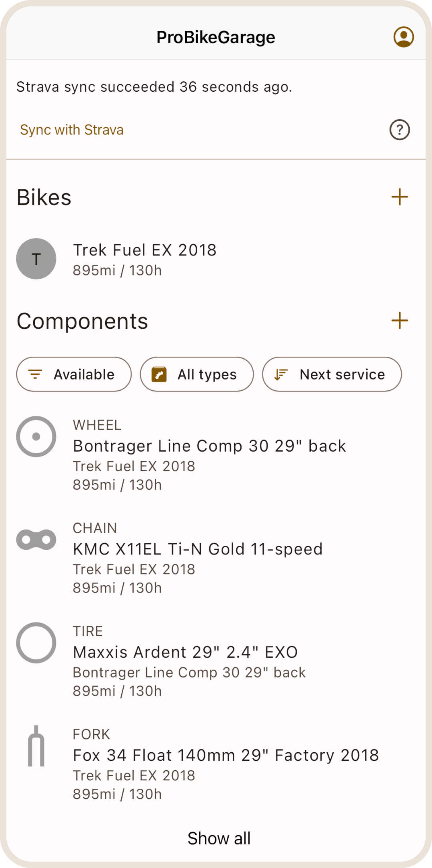432x868 pixels.
Task: Click the ProBikeGarage title
Action: (216, 37)
